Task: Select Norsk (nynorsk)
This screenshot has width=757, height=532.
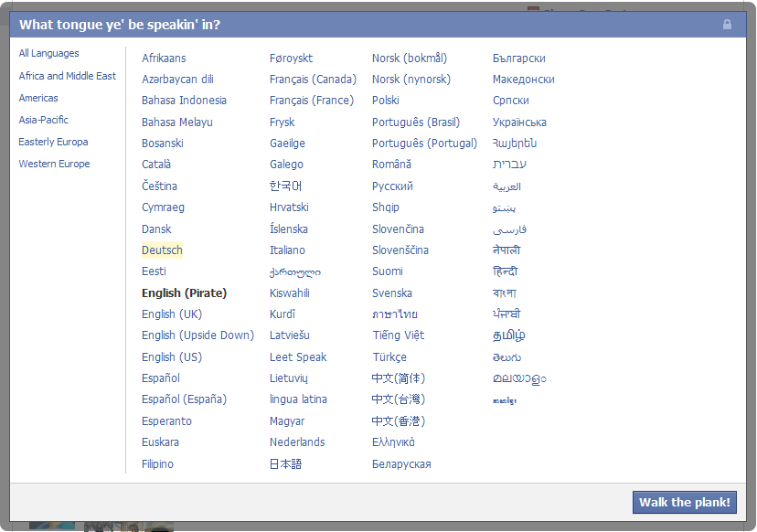Action: click(x=411, y=80)
